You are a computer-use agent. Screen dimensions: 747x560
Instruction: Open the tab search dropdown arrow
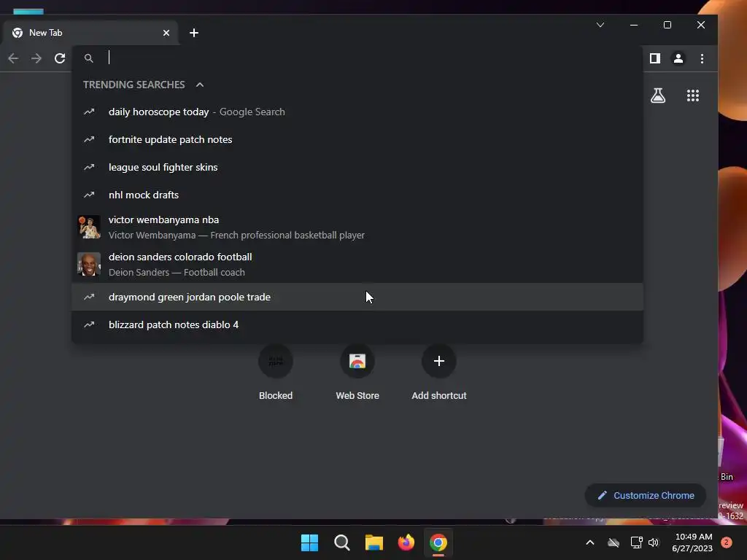click(x=600, y=25)
